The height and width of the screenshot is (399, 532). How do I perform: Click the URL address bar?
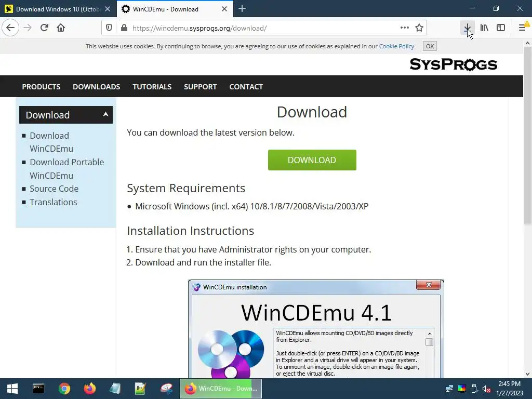coord(263,28)
